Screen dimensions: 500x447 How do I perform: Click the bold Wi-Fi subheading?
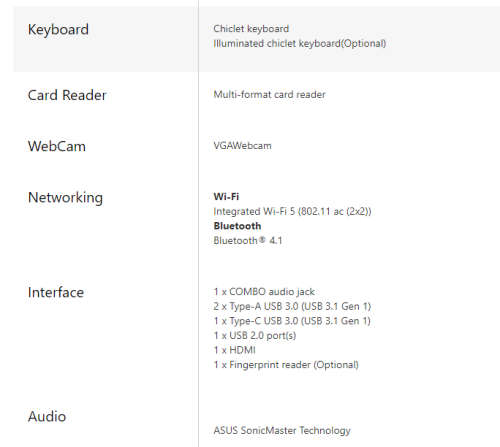tap(226, 197)
